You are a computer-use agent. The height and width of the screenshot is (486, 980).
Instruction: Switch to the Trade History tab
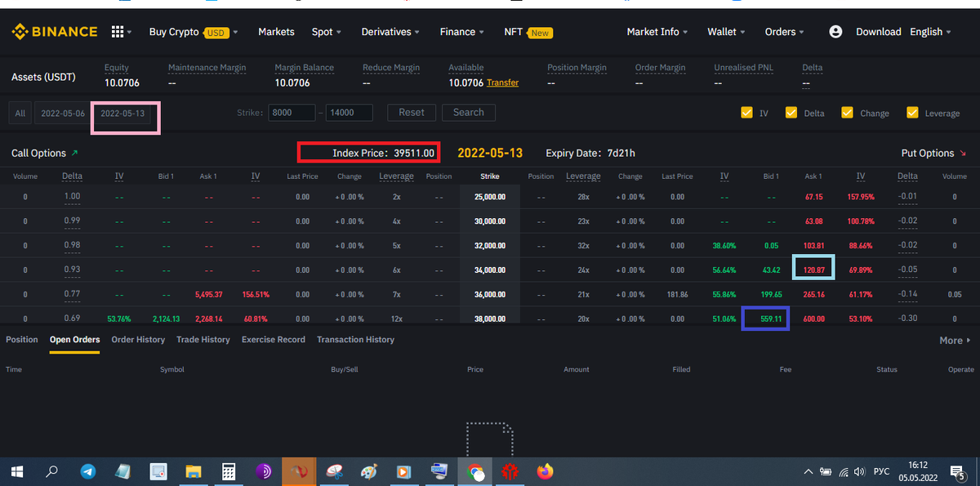click(203, 340)
